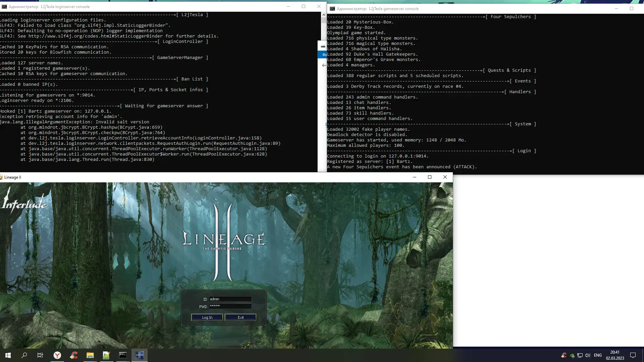Screen dimensions: 644x362
Task: Click 'Deadlock detector is disabled.' line
Action: coord(367,135)
